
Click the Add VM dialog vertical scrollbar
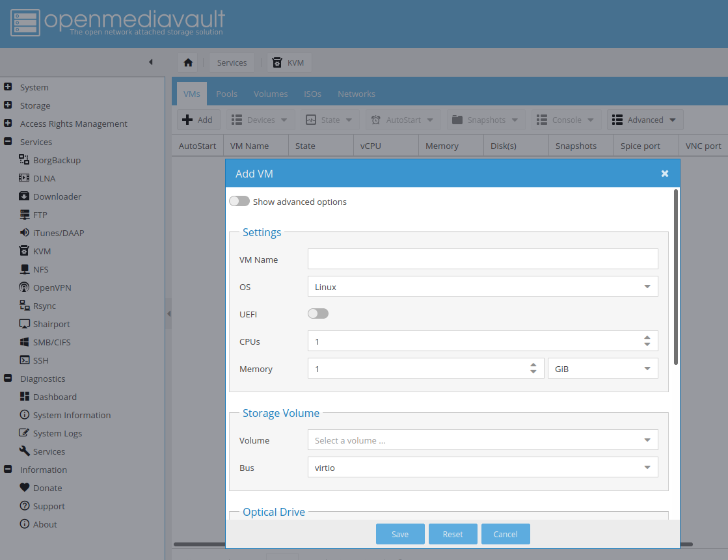(676, 276)
